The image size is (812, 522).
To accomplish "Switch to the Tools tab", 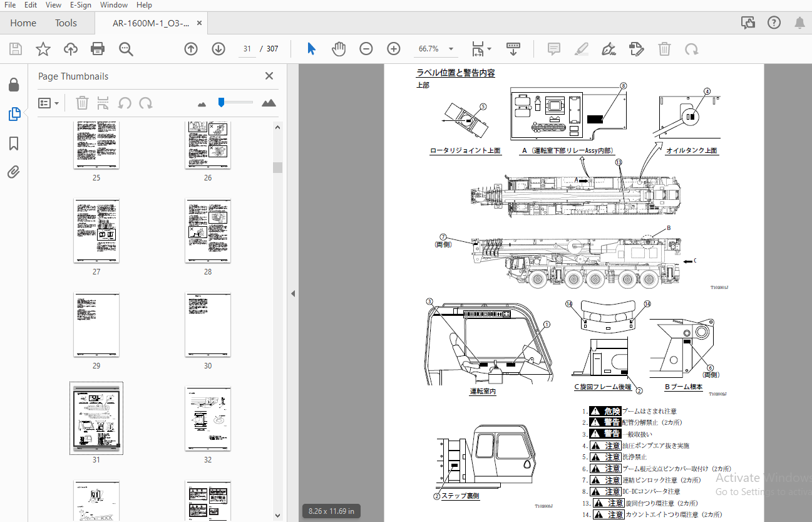I will 66,23.
